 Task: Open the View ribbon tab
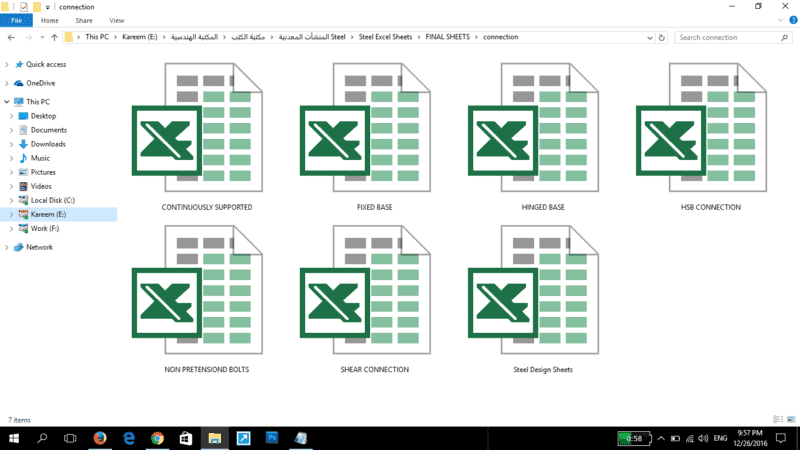116,20
